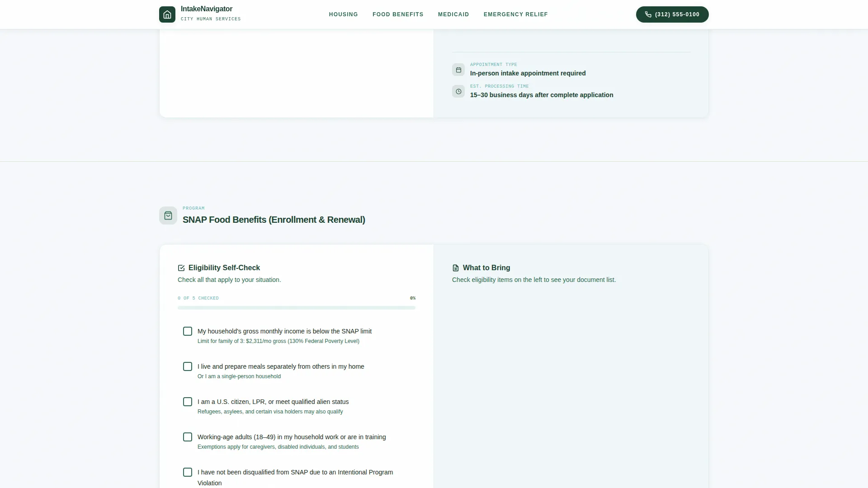Open the Emergency Relief nav item
Image resolution: width=868 pixels, height=488 pixels.
516,14
